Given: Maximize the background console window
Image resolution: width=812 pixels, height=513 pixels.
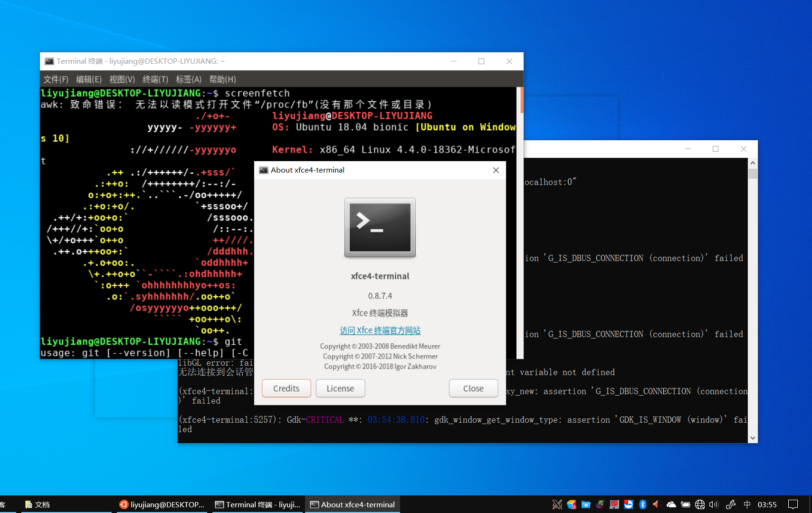Looking at the screenshot, I should (x=716, y=149).
